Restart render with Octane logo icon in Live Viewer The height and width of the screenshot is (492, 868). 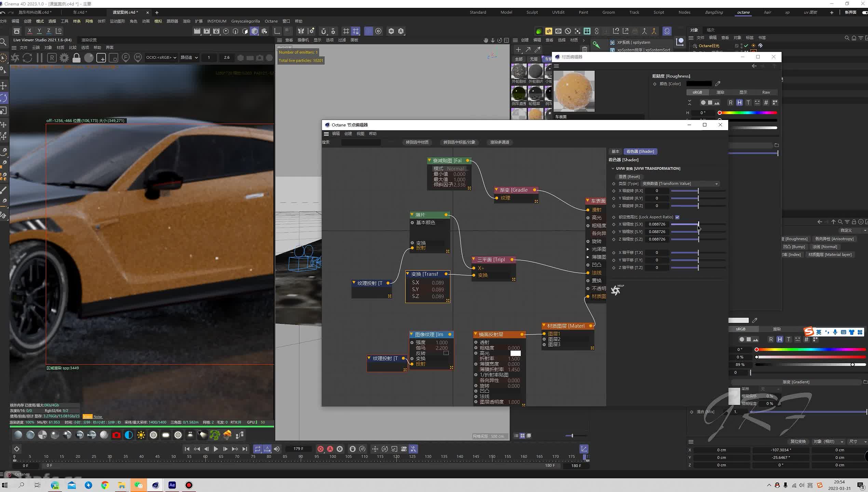[15, 58]
